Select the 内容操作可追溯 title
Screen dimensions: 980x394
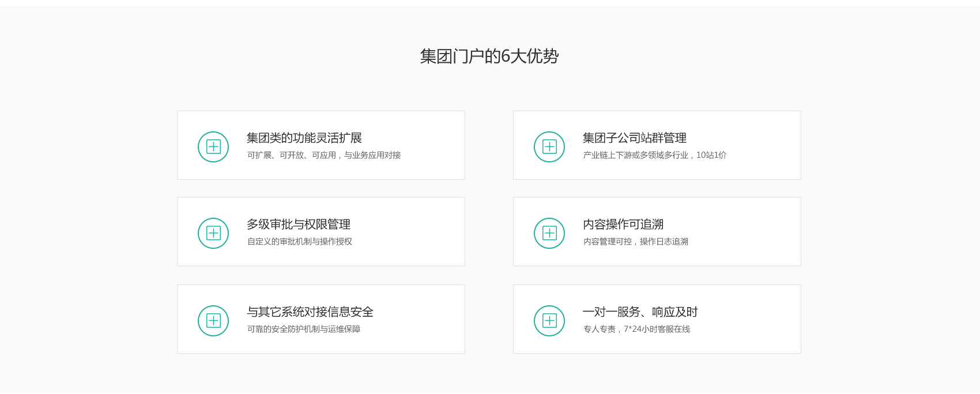623,225
